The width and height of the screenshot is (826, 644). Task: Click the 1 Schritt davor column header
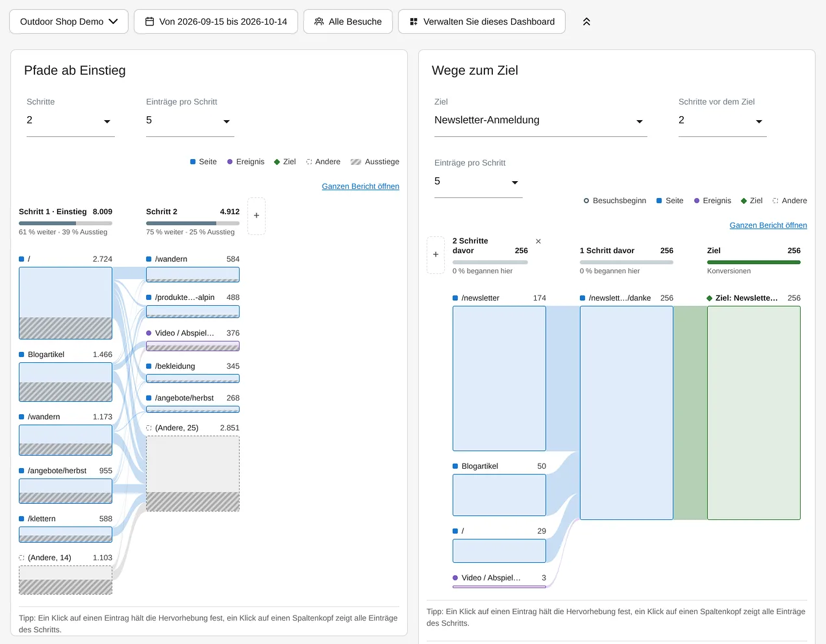click(x=627, y=251)
